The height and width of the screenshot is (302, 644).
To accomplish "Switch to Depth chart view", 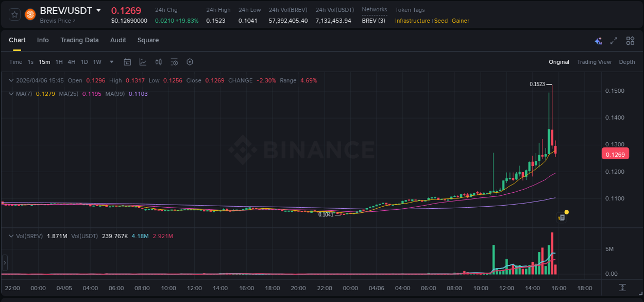I will tap(627, 62).
